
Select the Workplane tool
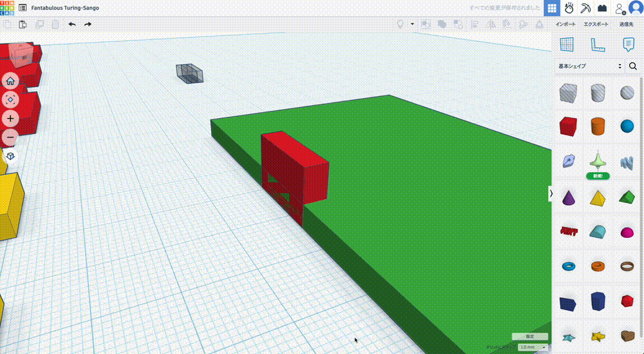567,44
